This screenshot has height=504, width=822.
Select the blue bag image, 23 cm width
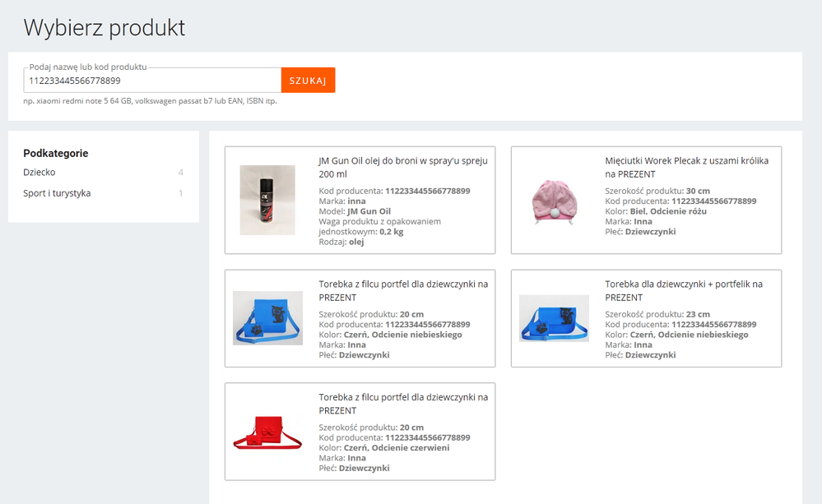(x=554, y=318)
